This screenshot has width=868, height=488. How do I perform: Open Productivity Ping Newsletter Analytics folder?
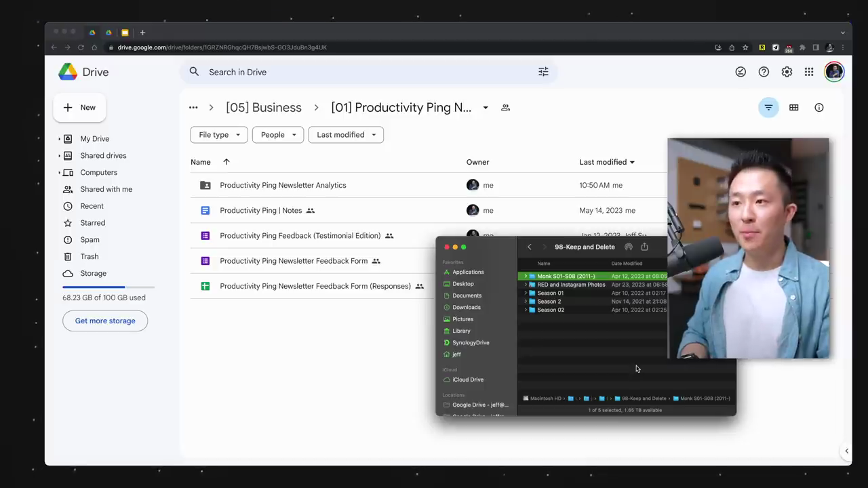(283, 185)
